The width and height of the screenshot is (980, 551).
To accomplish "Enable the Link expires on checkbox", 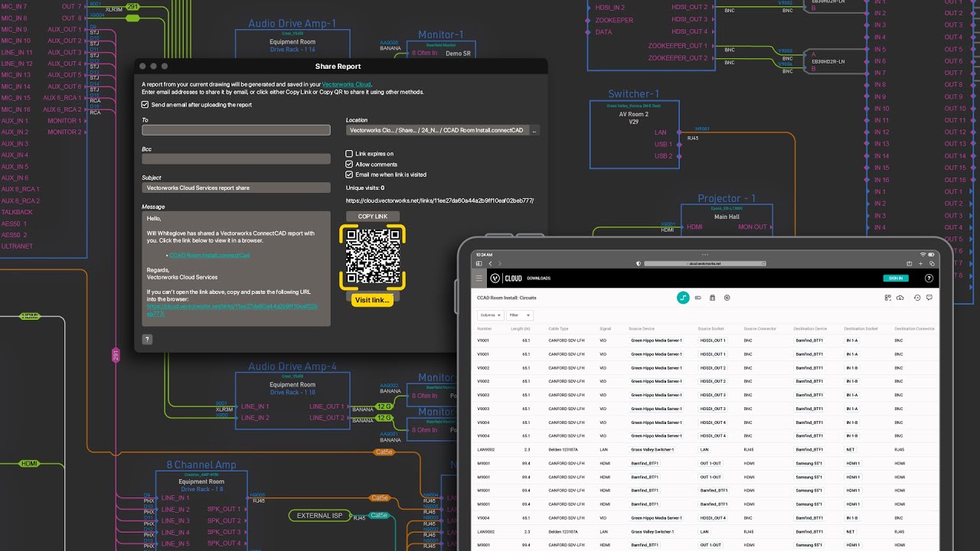I will point(349,154).
